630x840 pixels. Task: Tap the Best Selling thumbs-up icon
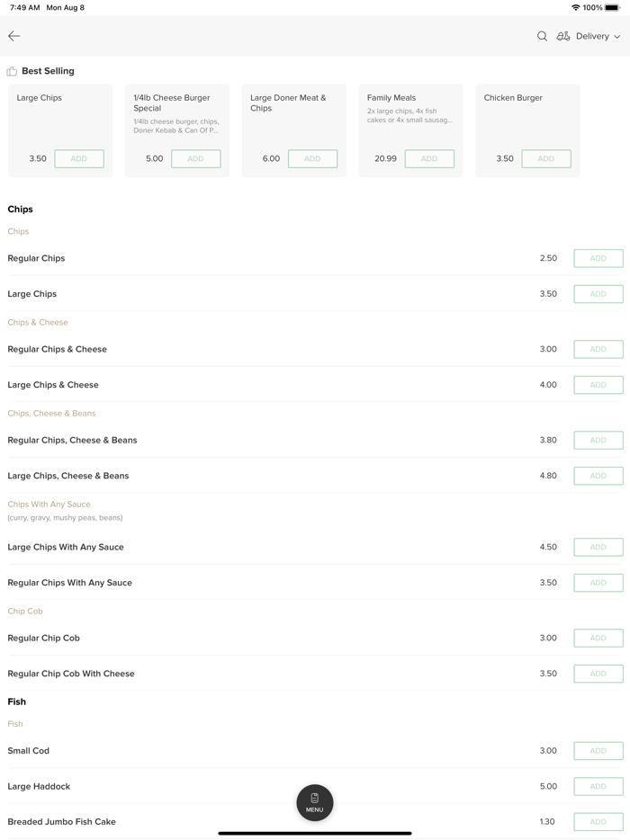[12, 71]
